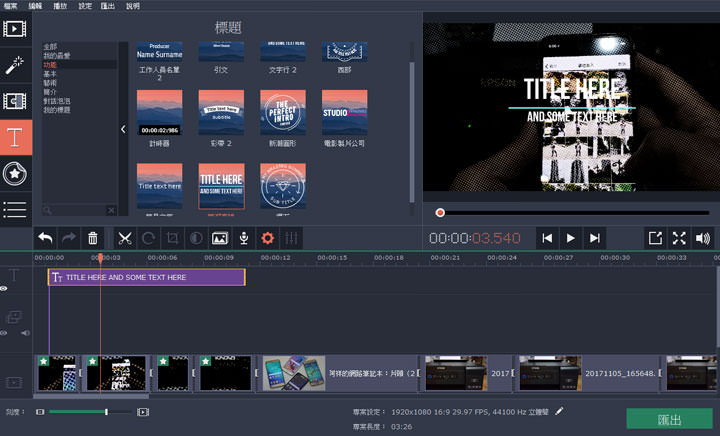This screenshot has width=720, height=436.
Task: Click the Undo arrow in toolbar
Action: 45,238
